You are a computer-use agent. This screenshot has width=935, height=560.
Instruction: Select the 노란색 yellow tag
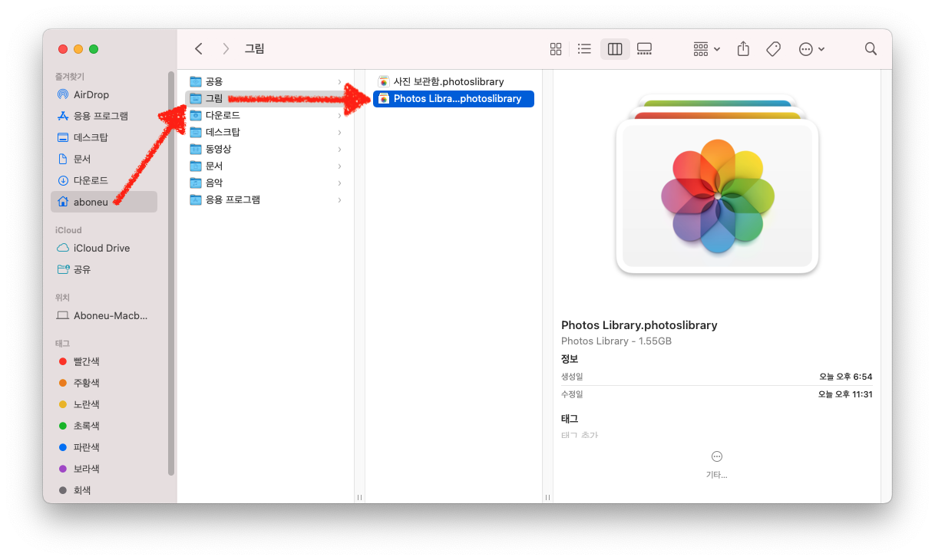point(104,404)
